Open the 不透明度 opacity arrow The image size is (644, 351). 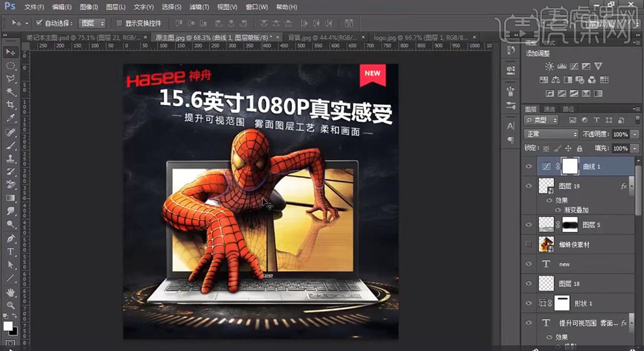click(x=634, y=134)
